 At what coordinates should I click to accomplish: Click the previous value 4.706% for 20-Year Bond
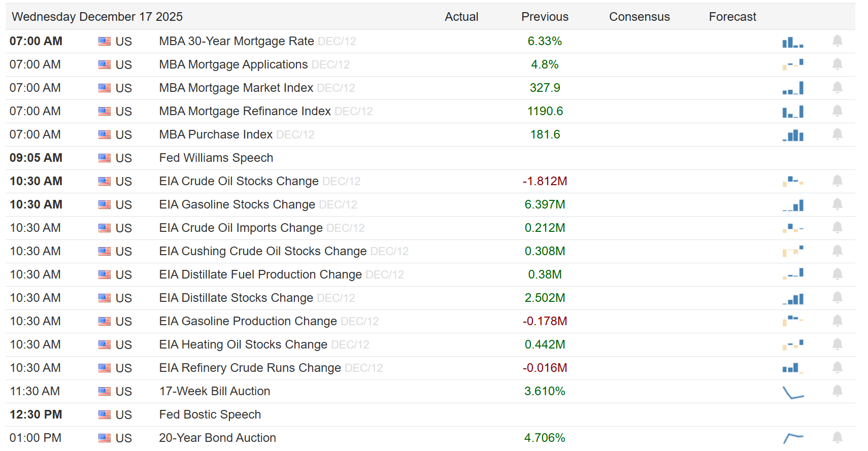(x=545, y=438)
